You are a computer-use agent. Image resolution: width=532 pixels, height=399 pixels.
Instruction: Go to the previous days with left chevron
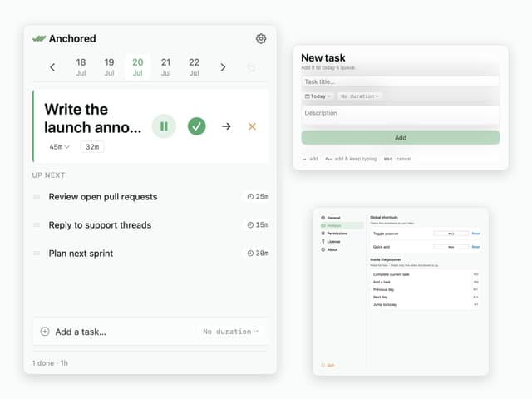[x=52, y=67]
